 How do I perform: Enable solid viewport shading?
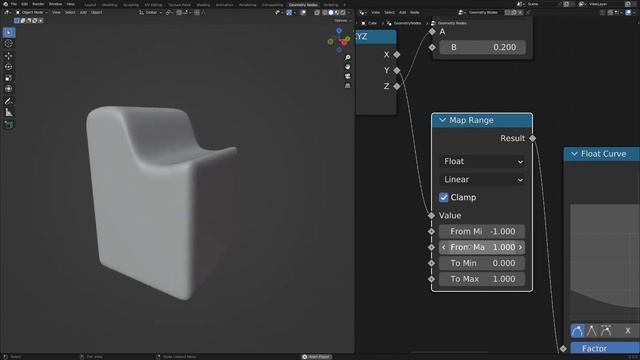coord(331,13)
